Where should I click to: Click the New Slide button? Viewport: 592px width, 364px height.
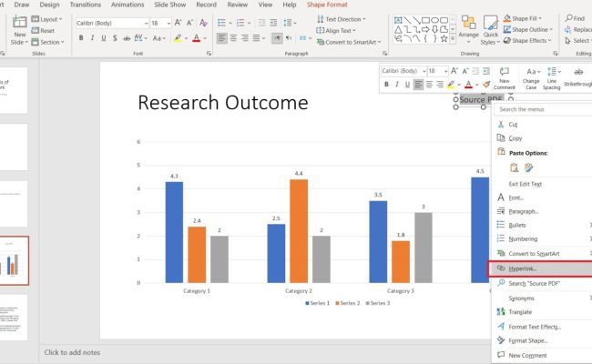(19, 30)
